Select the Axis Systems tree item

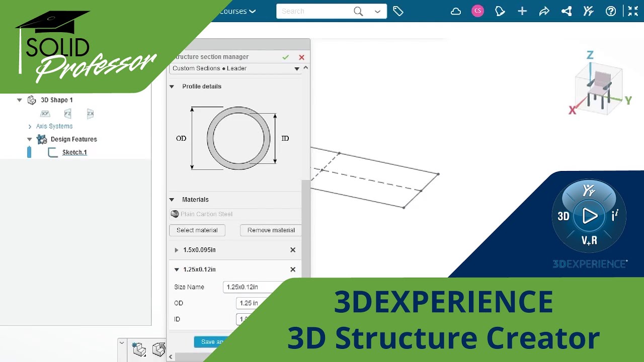coord(54,126)
